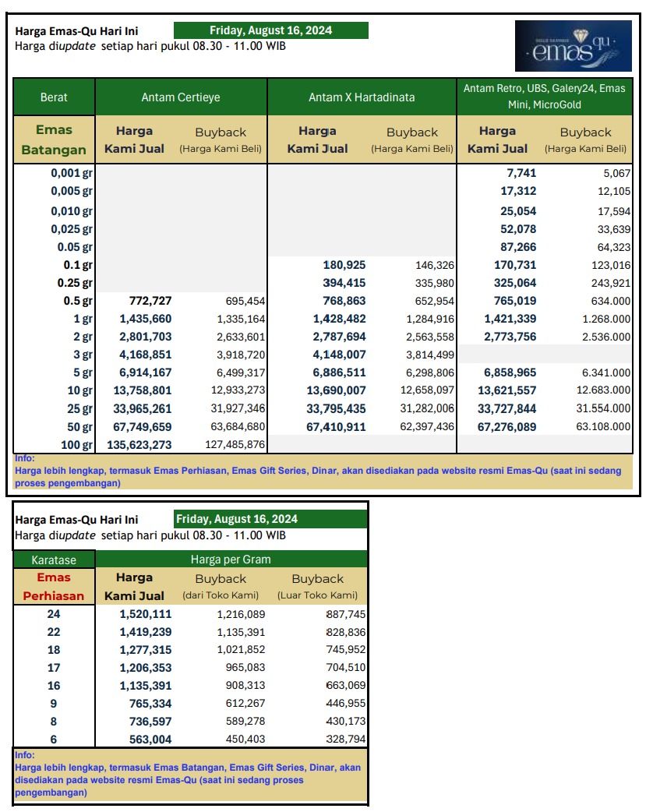Select buyback value 3,814,499

coord(430,355)
